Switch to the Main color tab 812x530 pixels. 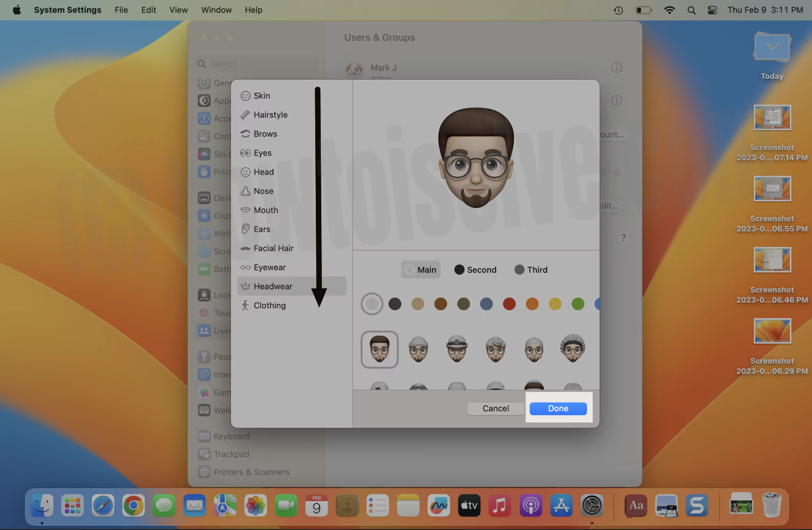(x=421, y=270)
